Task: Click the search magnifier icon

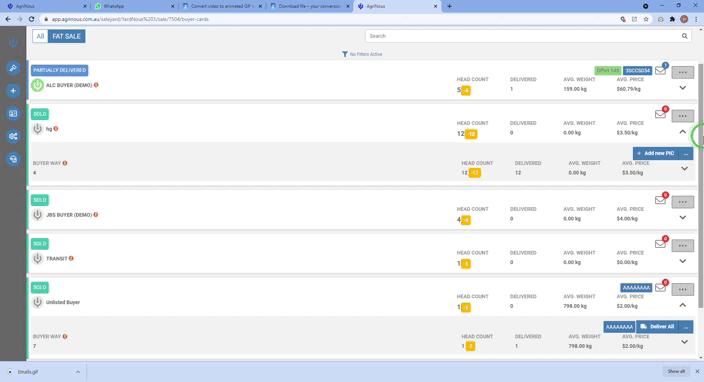Action: click(684, 36)
